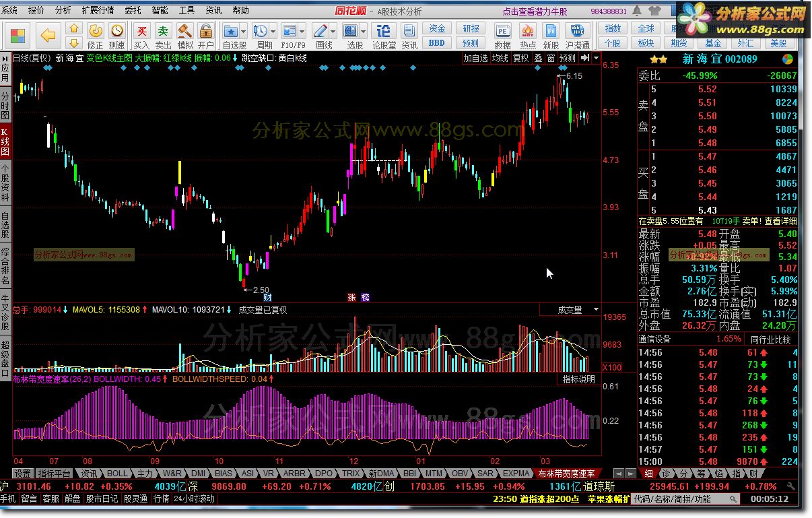Viewport: 812px width, 518px height.
Task: Open the 智能 menu
Action: pyautogui.click(x=160, y=10)
